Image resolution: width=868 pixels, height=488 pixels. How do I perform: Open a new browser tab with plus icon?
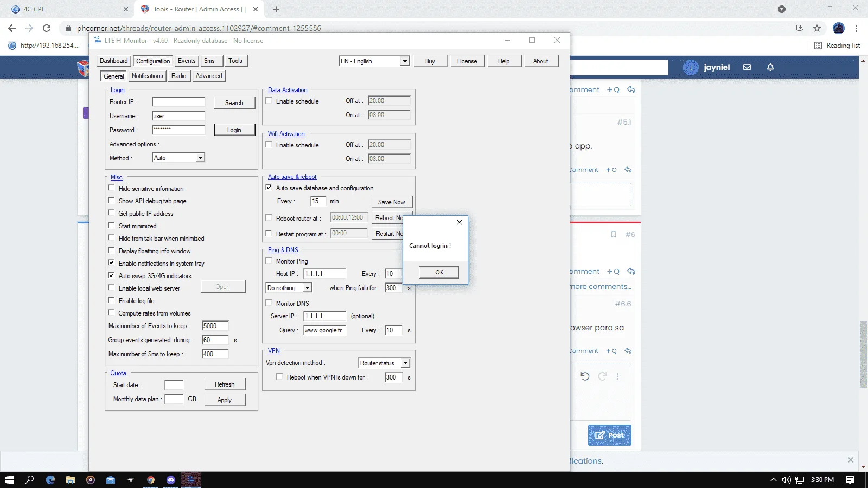[276, 9]
